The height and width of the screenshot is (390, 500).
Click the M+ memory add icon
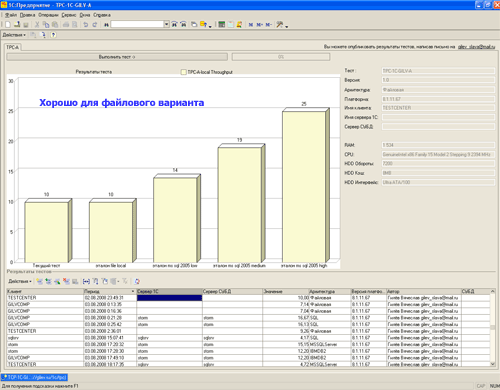pyautogui.click(x=260, y=24)
